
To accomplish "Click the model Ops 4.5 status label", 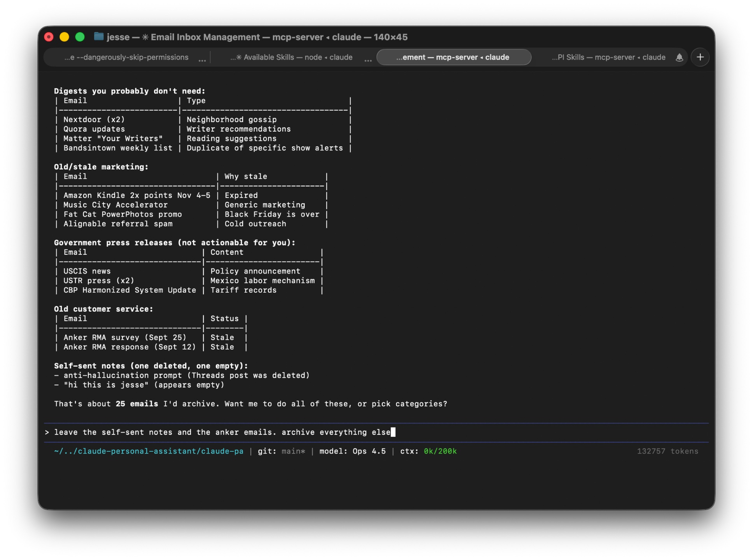I will (x=352, y=451).
